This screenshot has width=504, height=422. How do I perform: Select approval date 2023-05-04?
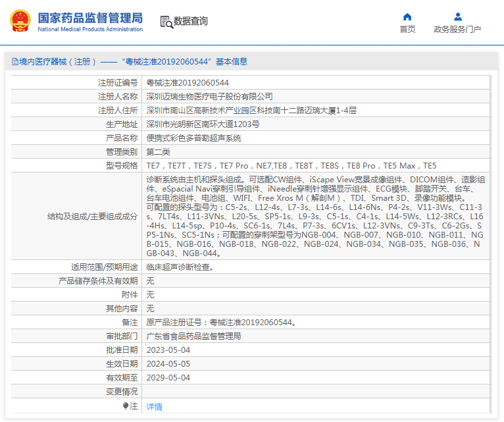coord(168,350)
